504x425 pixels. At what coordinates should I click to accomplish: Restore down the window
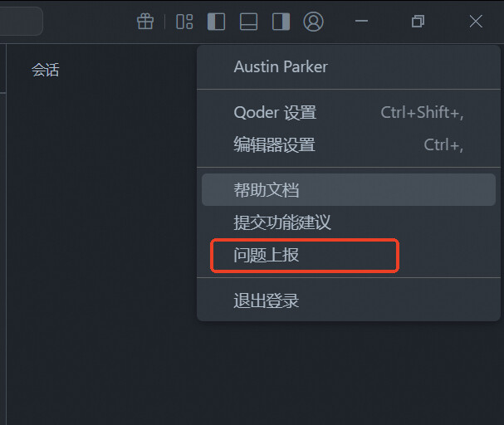pyautogui.click(x=418, y=22)
